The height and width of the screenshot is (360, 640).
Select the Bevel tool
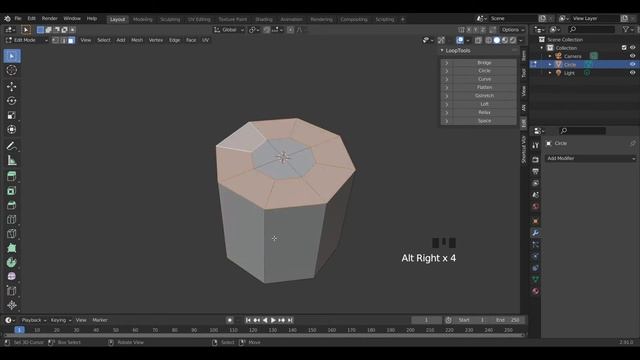click(x=12, y=205)
